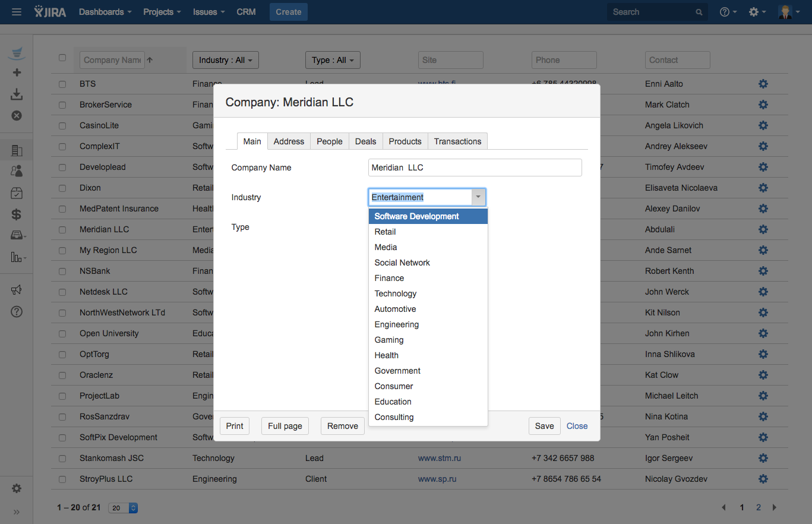Open the Contacts people icon in sidebar
Viewport: 812px width, 524px height.
pos(17,171)
